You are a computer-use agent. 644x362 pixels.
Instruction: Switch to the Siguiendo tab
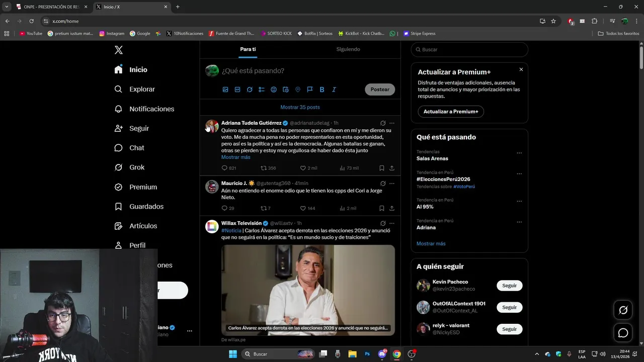pyautogui.click(x=348, y=49)
